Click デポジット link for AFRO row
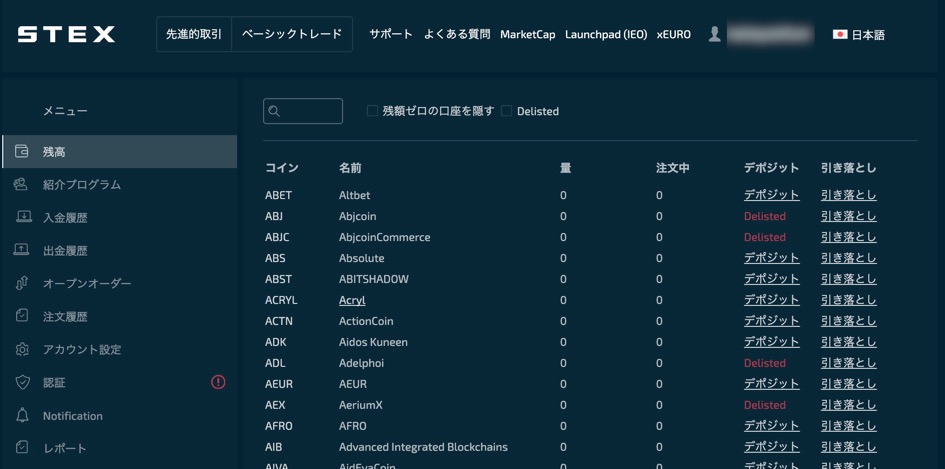Viewport: 945px width, 469px height. [x=771, y=426]
